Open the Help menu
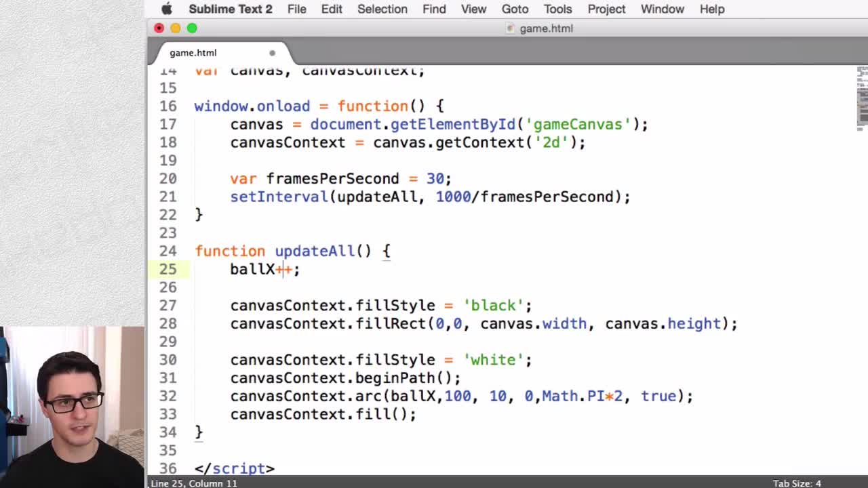 coord(712,9)
